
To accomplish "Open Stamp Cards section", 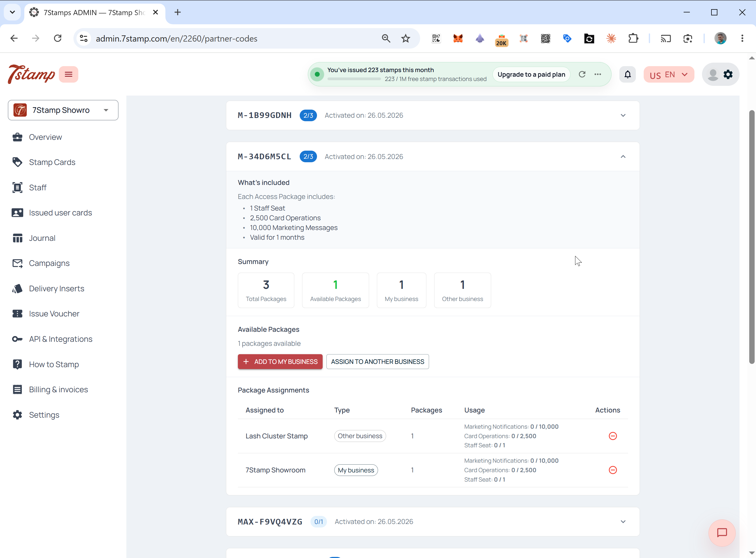I will pyautogui.click(x=52, y=162).
